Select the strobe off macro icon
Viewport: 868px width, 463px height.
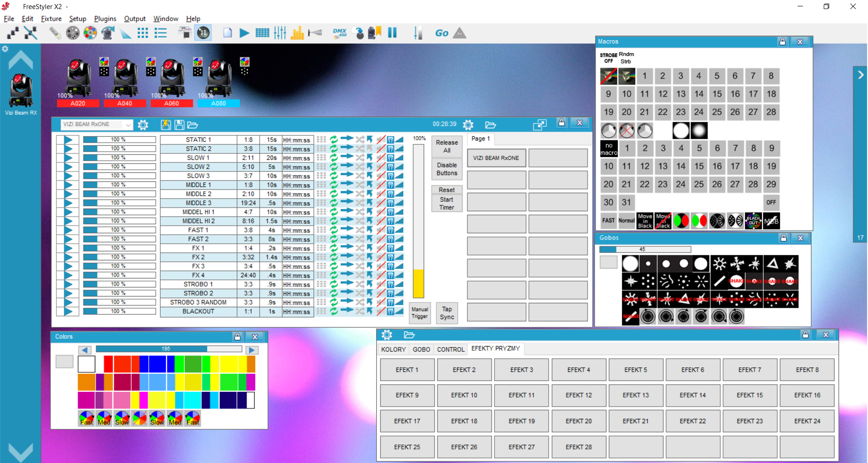[x=609, y=76]
